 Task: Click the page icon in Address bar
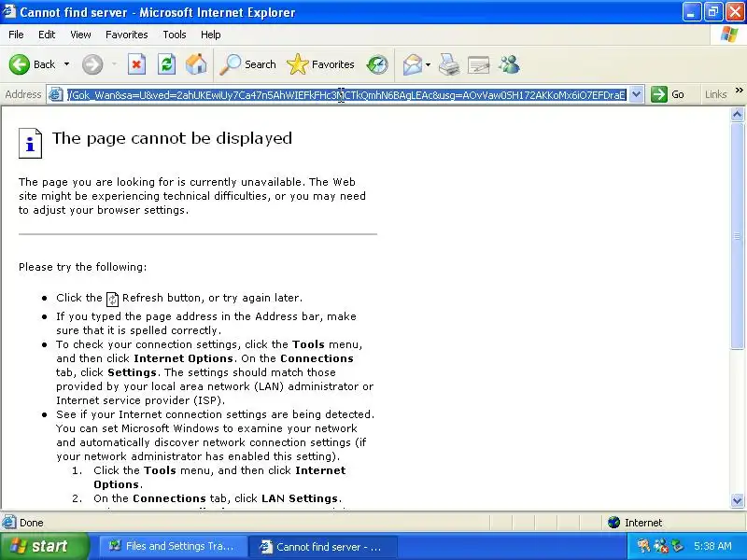click(56, 95)
